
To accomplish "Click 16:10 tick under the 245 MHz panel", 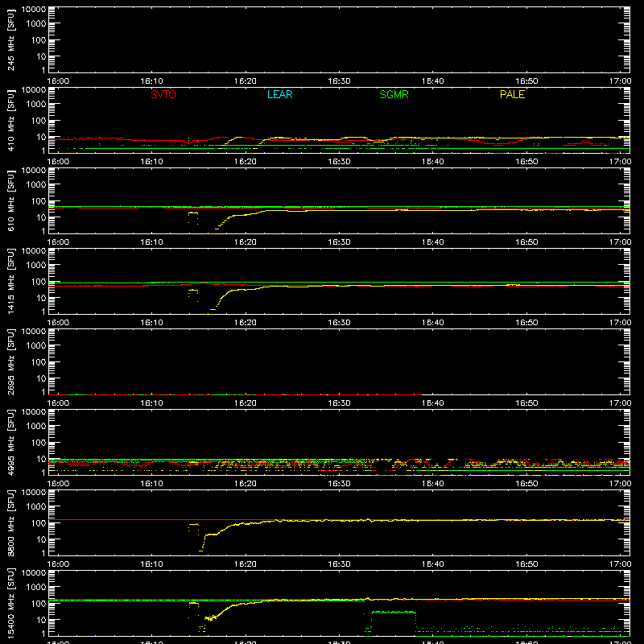I will point(151,81).
